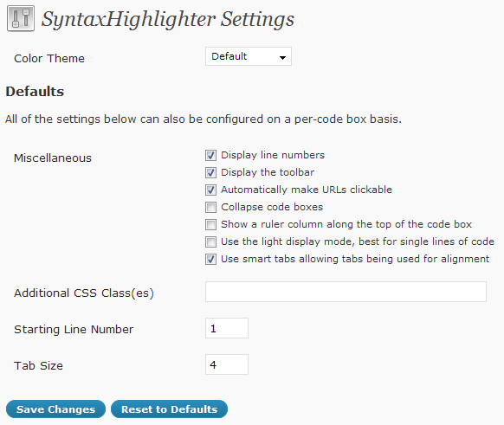Screen dimensions: 504x425
Task: Enable the Collapse code boxes checkbox
Action: point(210,207)
